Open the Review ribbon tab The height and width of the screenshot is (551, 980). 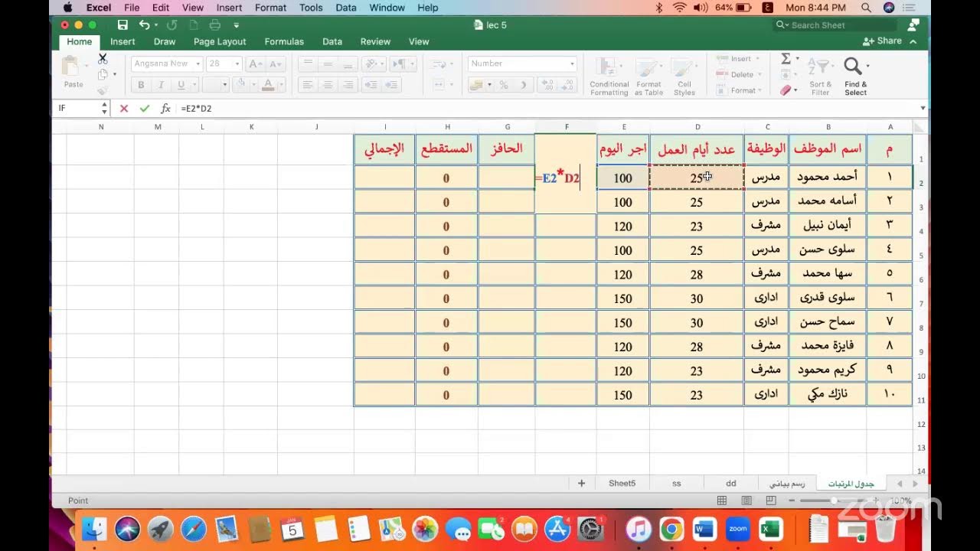(375, 41)
